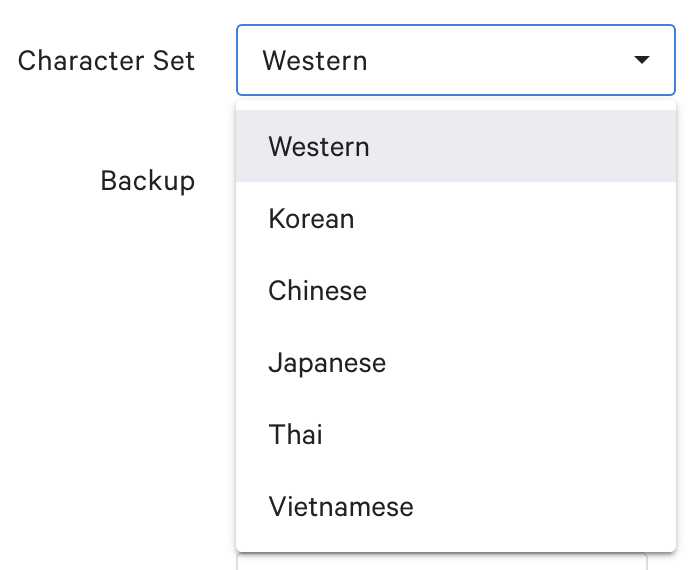Choose Vietnamese at the bottom of the list
694x570 pixels.
[x=456, y=506]
